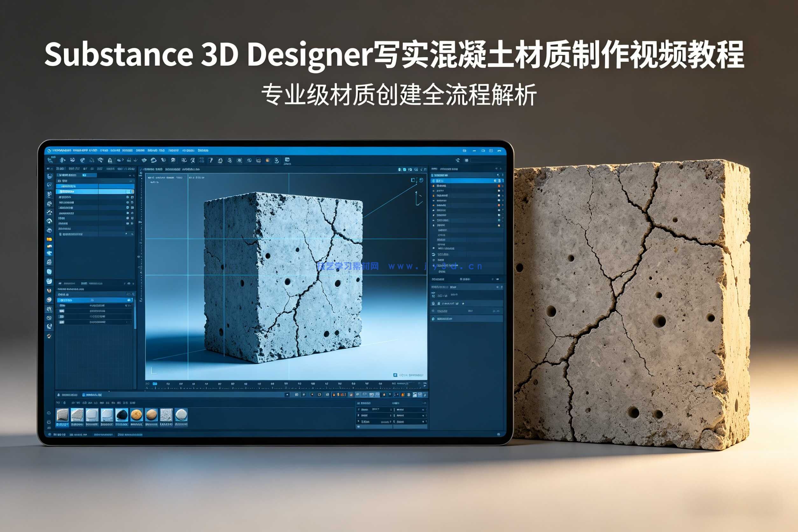Click the search field at the top-right of toolbar
Viewport: 798px width, 532px height.
point(486,160)
